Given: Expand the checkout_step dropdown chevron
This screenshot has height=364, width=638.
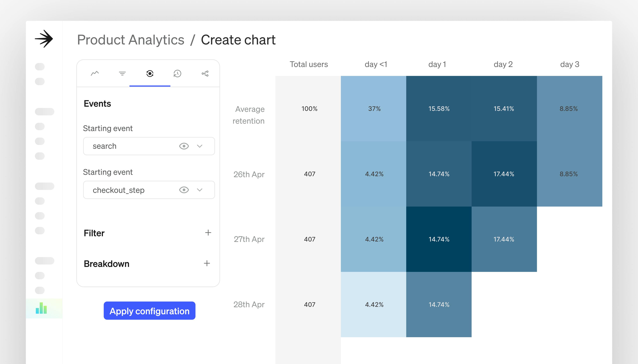Looking at the screenshot, I should click(199, 190).
